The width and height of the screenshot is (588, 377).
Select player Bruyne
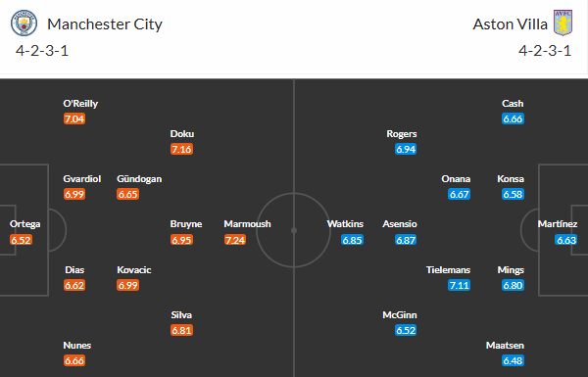pos(186,224)
